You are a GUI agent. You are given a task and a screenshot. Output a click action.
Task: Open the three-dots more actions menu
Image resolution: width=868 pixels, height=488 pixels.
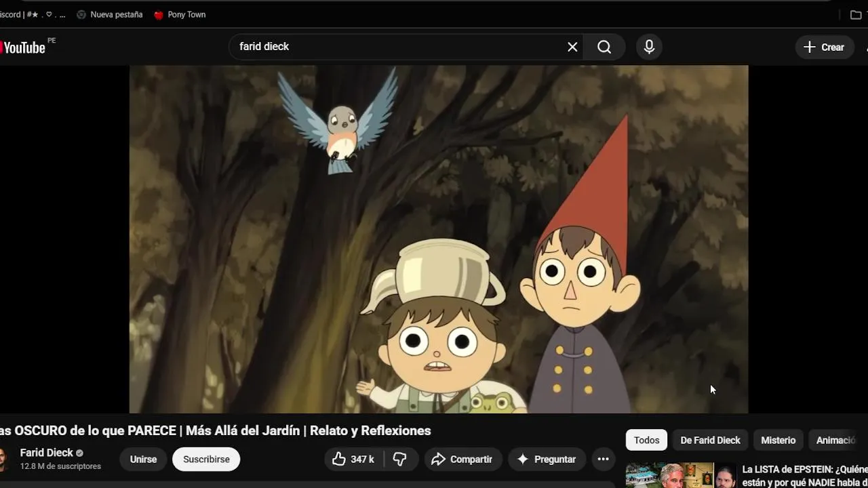pos(603,459)
